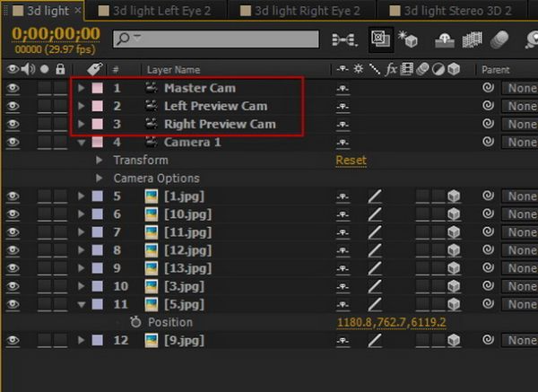Click the current timecode 0;00;00;00

56,34
